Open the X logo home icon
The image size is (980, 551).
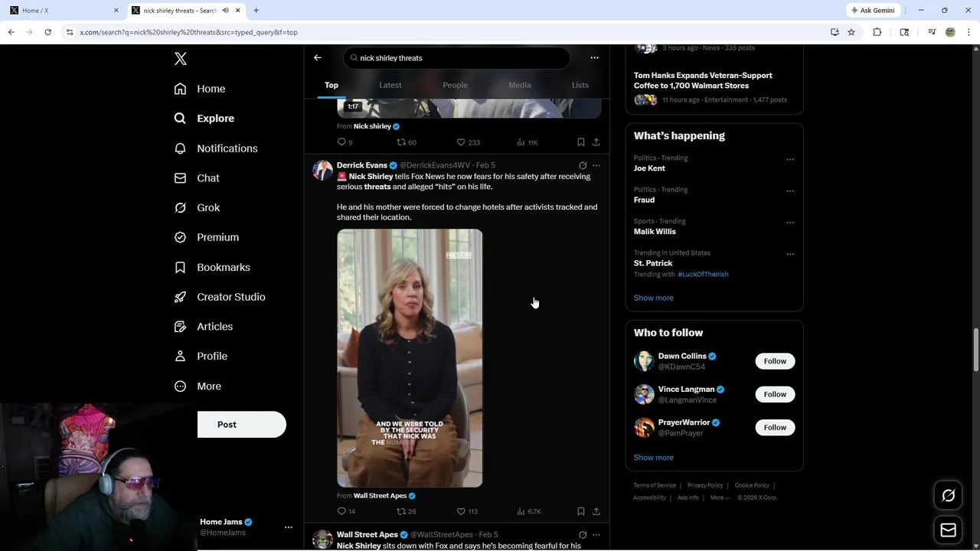181,59
